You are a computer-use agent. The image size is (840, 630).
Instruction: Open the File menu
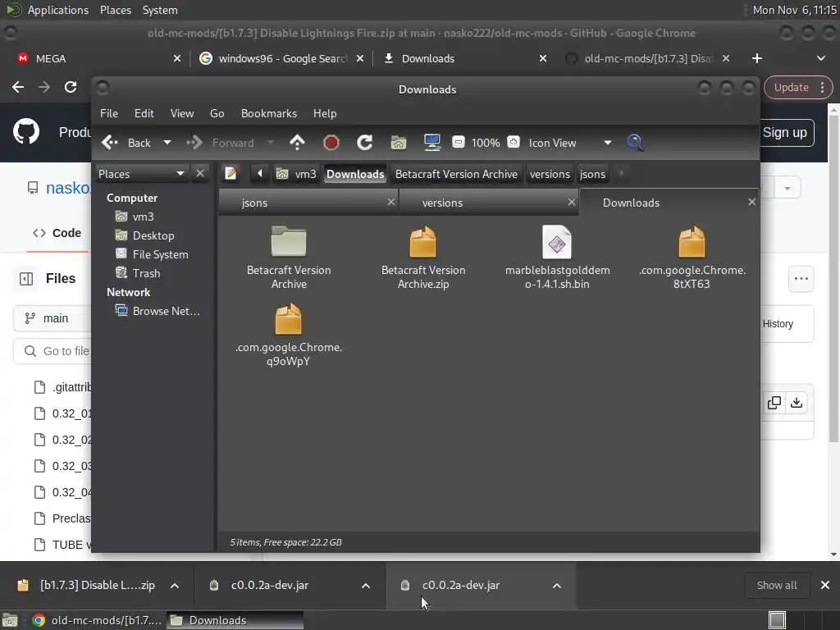109,113
